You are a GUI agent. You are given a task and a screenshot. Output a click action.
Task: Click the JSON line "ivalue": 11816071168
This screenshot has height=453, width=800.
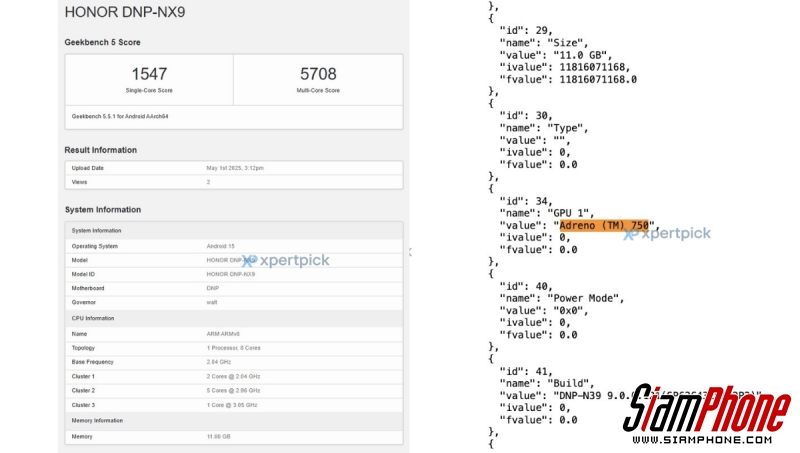pos(565,67)
